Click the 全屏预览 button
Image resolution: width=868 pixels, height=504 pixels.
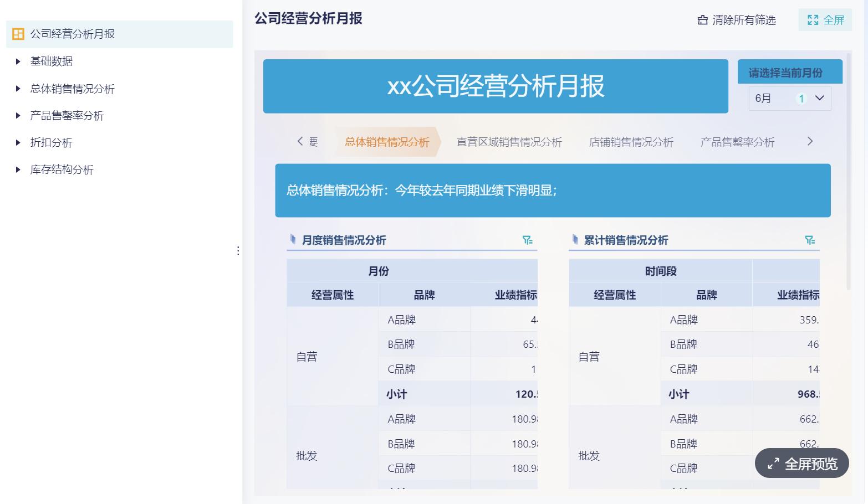[x=801, y=464]
